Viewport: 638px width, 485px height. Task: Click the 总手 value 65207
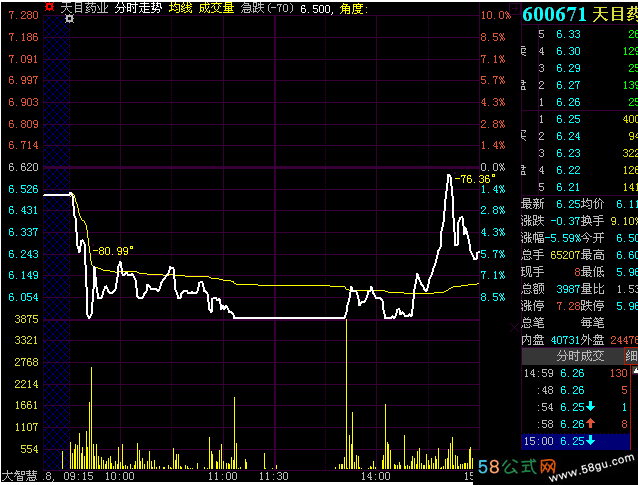(565, 255)
